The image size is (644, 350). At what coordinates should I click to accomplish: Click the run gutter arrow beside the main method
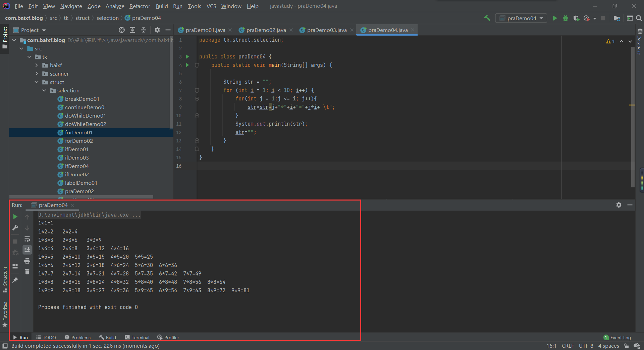187,65
